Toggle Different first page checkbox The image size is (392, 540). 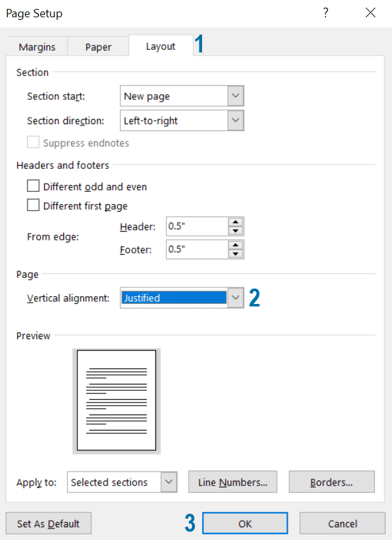pos(33,206)
